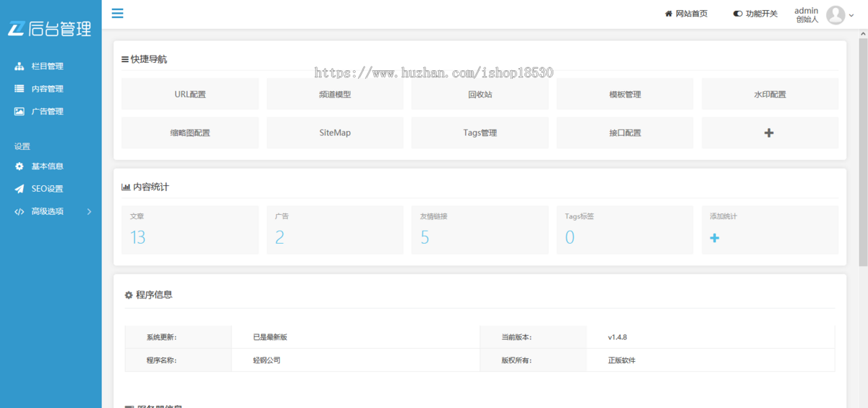Click the 已是最新版 update status
The height and width of the screenshot is (408, 868).
pyautogui.click(x=271, y=337)
